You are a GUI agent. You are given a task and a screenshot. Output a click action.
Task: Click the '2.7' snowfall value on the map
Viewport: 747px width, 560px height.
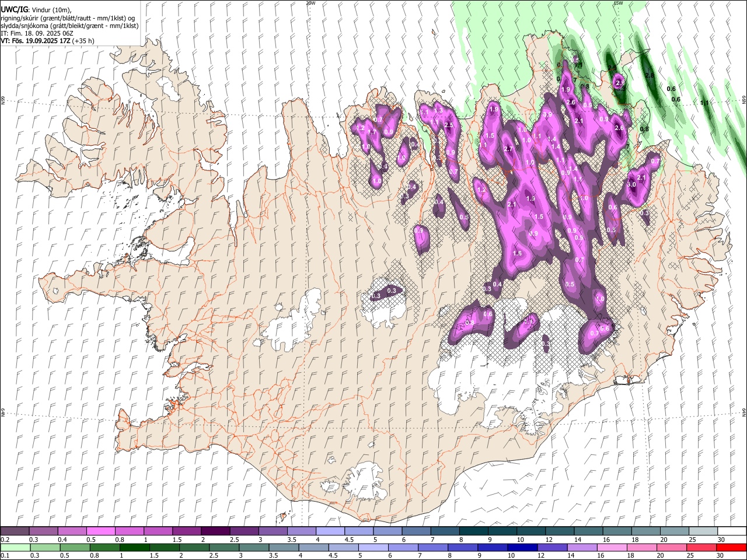click(508, 149)
